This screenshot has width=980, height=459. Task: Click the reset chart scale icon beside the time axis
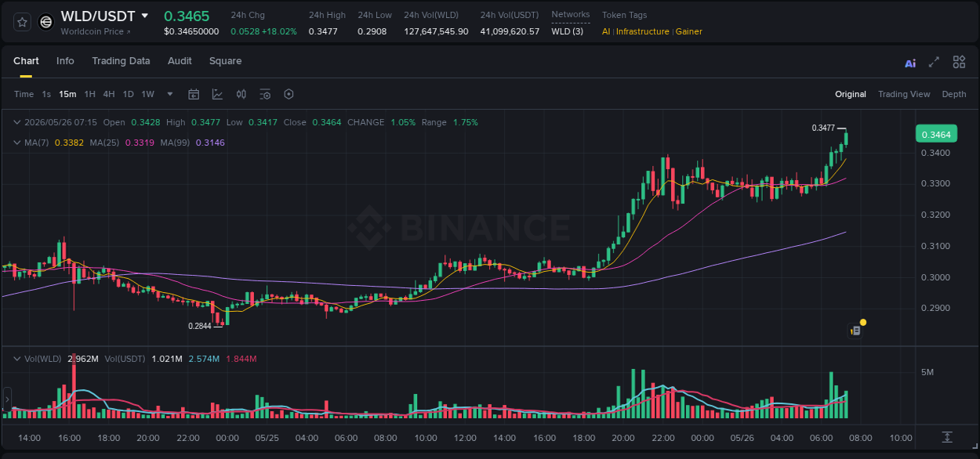click(x=947, y=436)
